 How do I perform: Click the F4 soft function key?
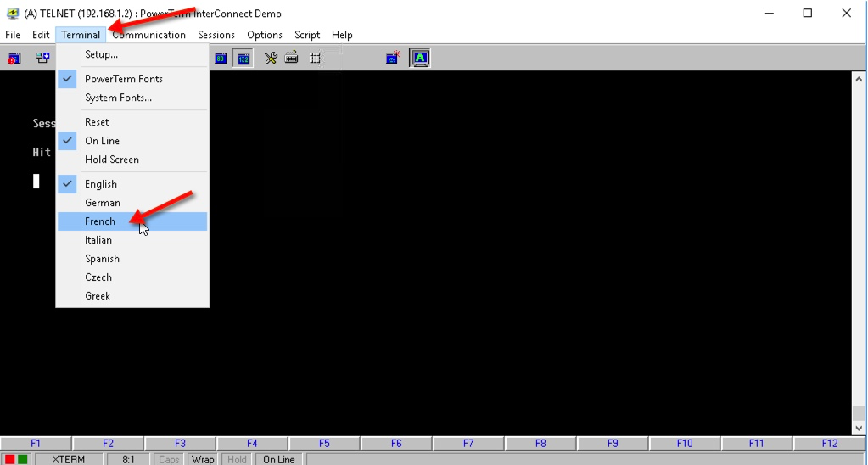[x=253, y=444]
